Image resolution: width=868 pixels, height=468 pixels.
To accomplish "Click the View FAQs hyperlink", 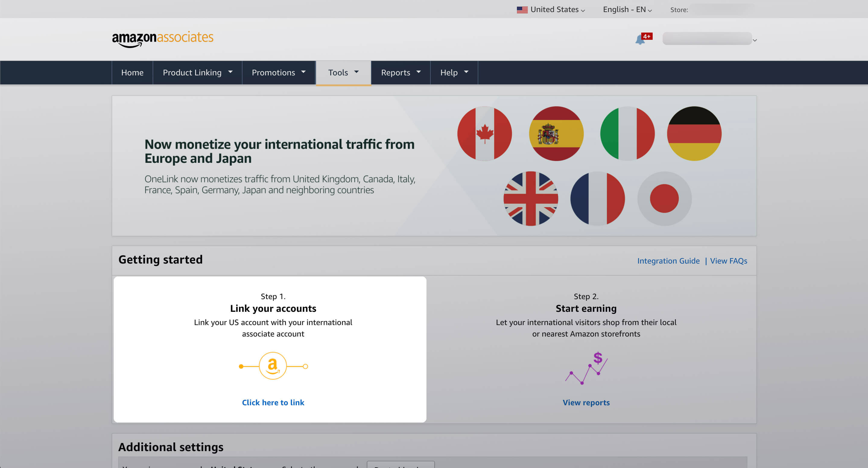I will pyautogui.click(x=729, y=261).
